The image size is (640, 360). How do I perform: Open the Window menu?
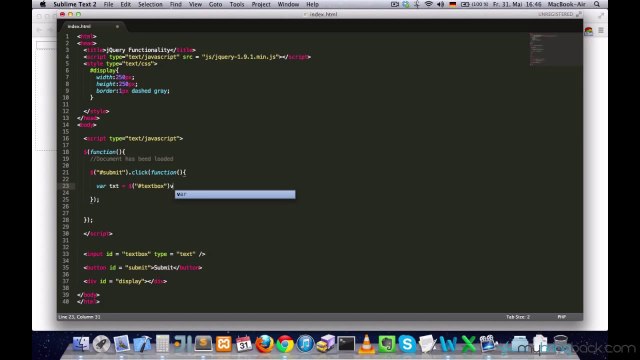pyautogui.click(x=288, y=4)
